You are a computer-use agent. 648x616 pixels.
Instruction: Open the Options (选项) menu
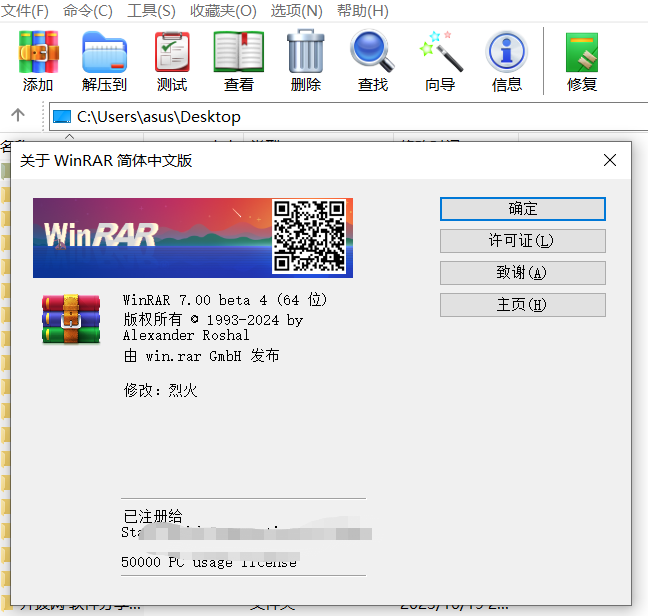296,11
